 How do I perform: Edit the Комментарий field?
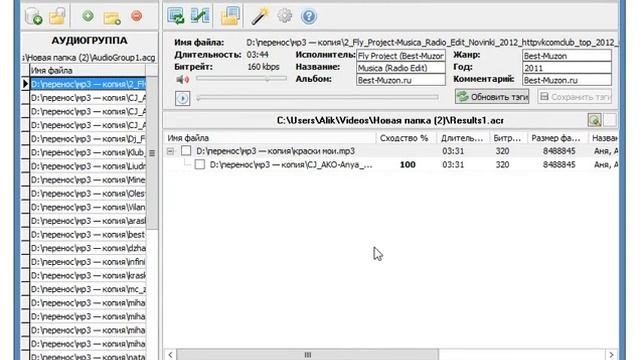click(567, 80)
